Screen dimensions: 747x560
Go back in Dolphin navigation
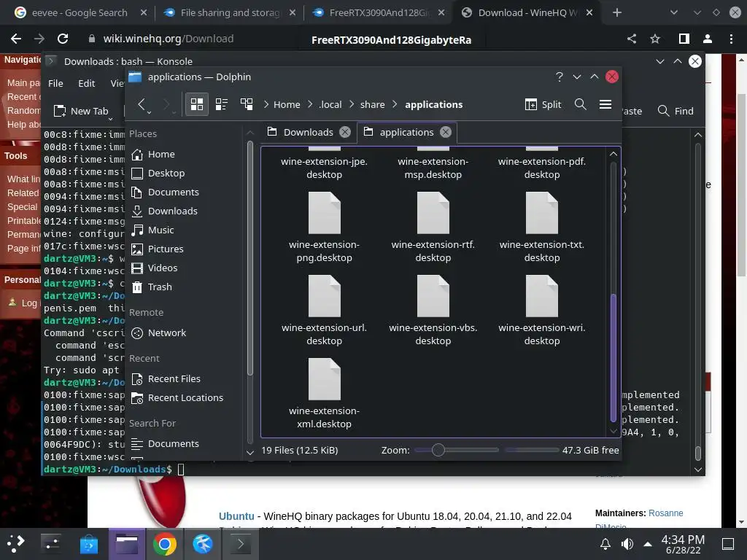[141, 104]
